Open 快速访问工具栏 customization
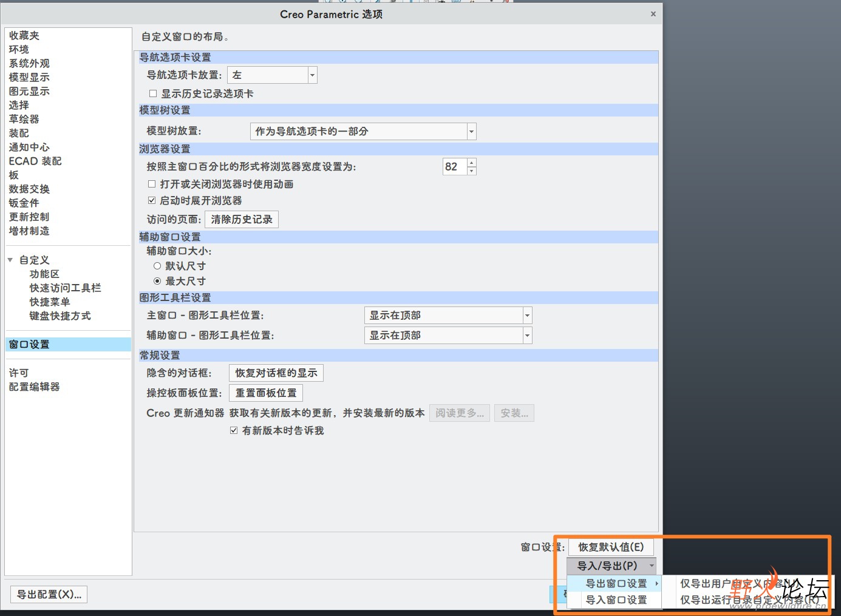841x616 pixels. [65, 288]
